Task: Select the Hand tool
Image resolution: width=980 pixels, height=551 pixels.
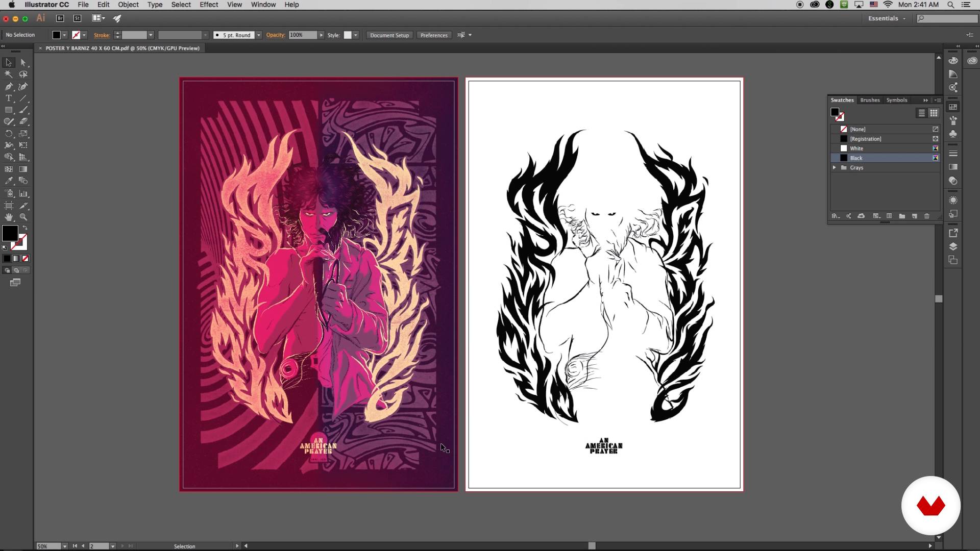Action: point(9,217)
